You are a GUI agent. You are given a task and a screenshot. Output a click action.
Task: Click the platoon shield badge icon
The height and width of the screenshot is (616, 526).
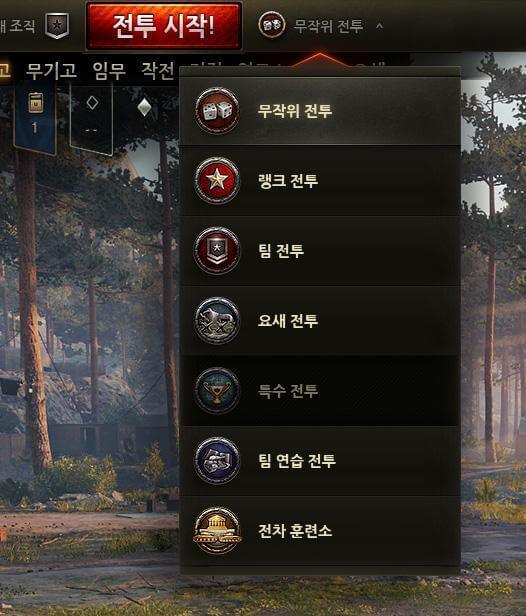click(57, 26)
